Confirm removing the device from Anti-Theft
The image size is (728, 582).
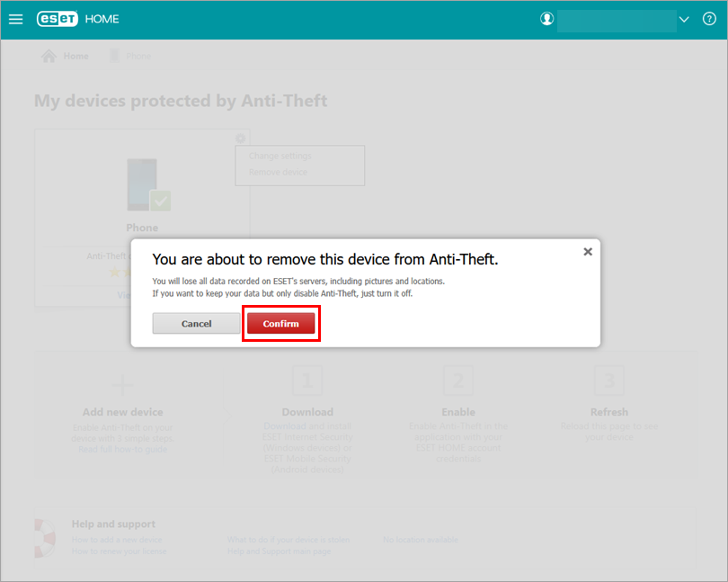(x=280, y=324)
